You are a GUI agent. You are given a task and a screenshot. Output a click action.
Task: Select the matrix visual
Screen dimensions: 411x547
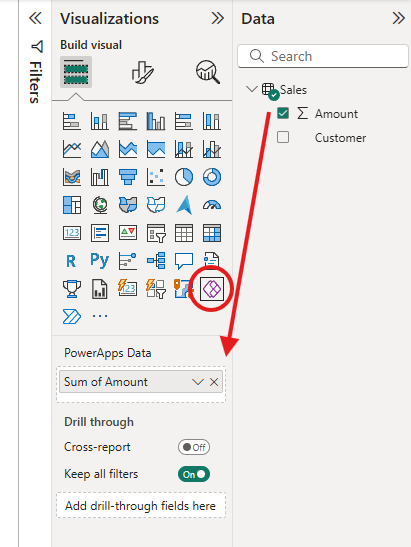pos(212,233)
